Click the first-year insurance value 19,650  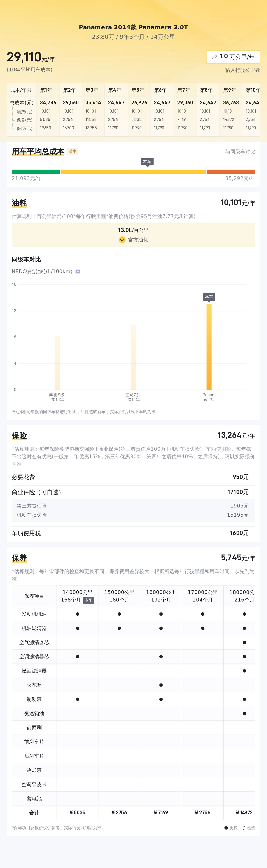[x=45, y=128]
